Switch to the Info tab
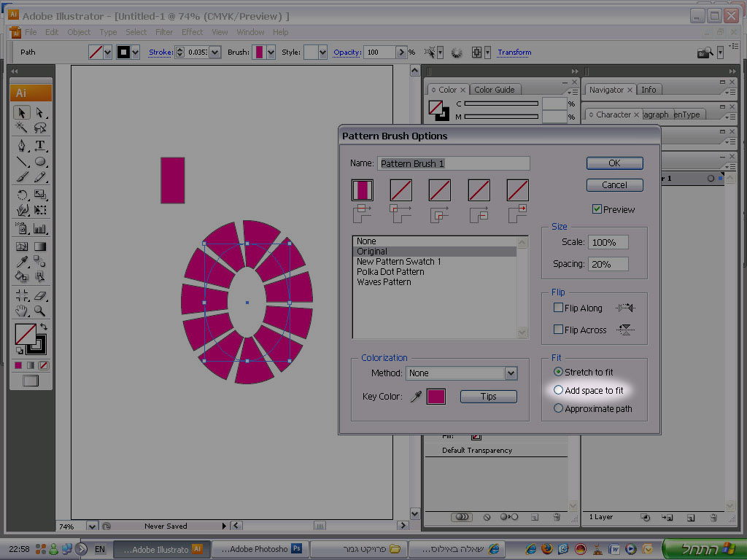Image resolution: width=747 pixels, height=560 pixels. click(649, 90)
